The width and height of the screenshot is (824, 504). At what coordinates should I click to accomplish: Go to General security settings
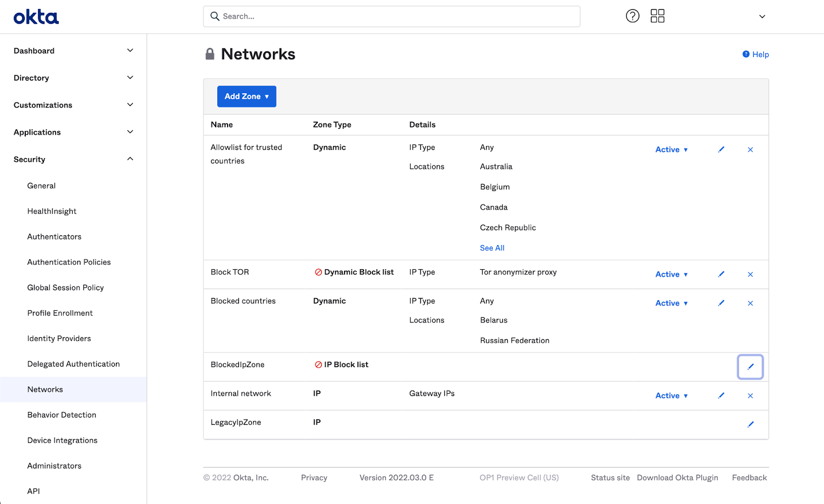41,186
